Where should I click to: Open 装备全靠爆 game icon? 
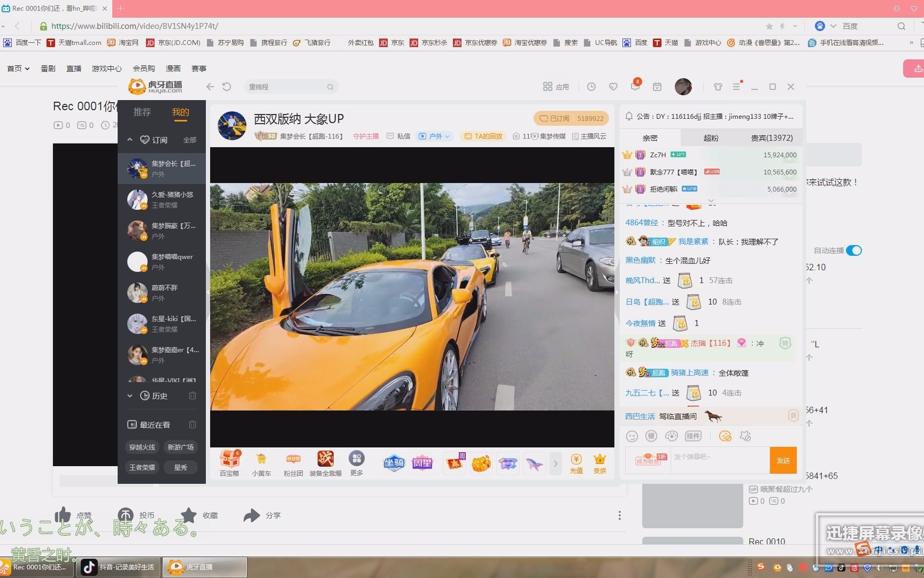[x=325, y=463]
